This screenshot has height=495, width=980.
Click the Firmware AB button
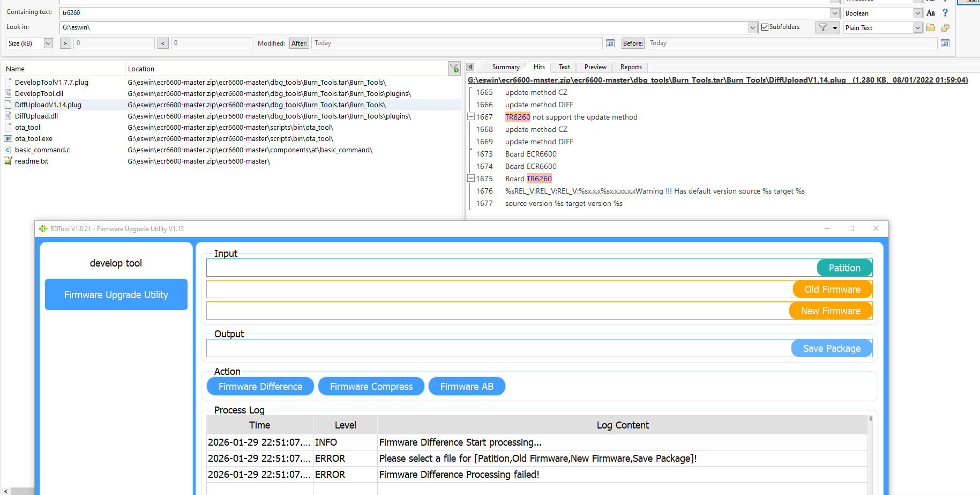point(467,386)
